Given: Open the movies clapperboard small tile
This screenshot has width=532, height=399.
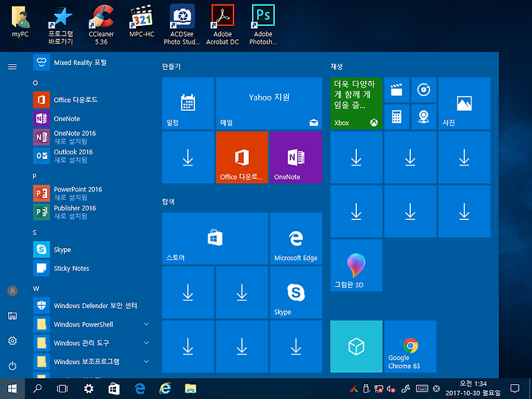Looking at the screenshot, I should 397,90.
